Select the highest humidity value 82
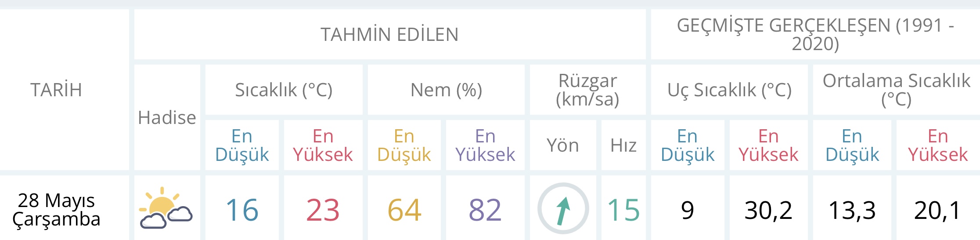Screen dimensions: 980x240 pos(485,210)
